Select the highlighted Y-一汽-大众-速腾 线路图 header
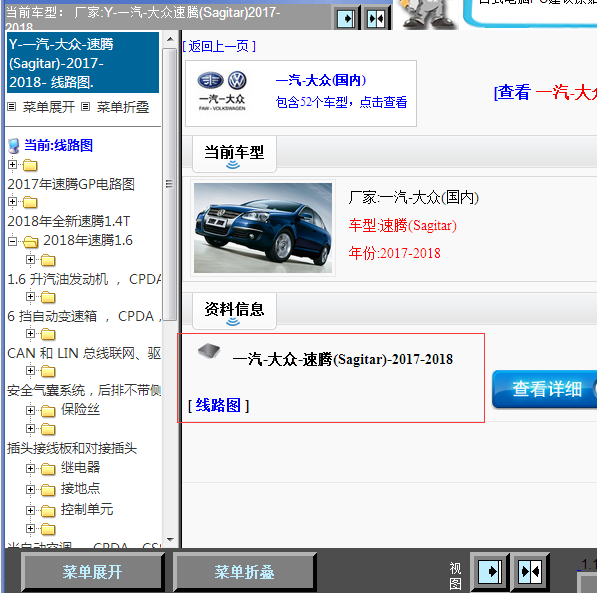Image resolution: width=597 pixels, height=593 pixels. 83,62
